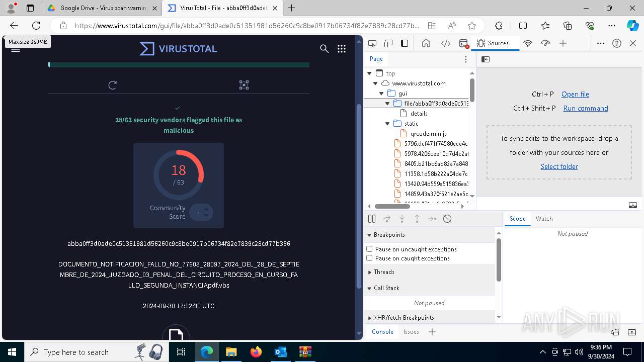Open the Network tool wifi icon
Image resolution: width=644 pixels, height=362 pixels.
[x=528, y=43]
